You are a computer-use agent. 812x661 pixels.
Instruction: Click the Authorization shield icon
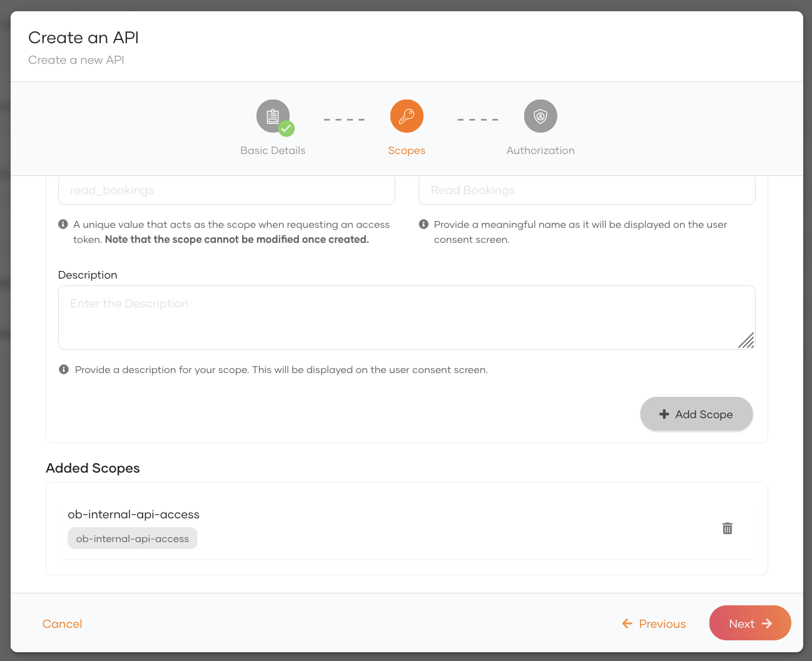pyautogui.click(x=540, y=116)
